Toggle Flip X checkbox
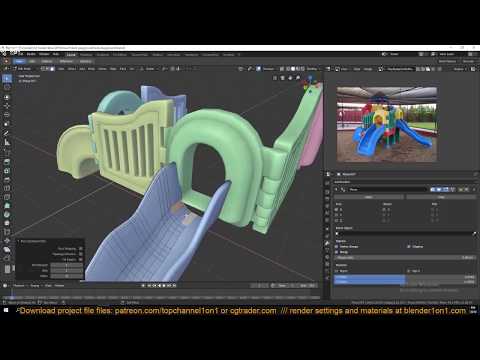480x360 pixels. pyautogui.click(x=432, y=210)
